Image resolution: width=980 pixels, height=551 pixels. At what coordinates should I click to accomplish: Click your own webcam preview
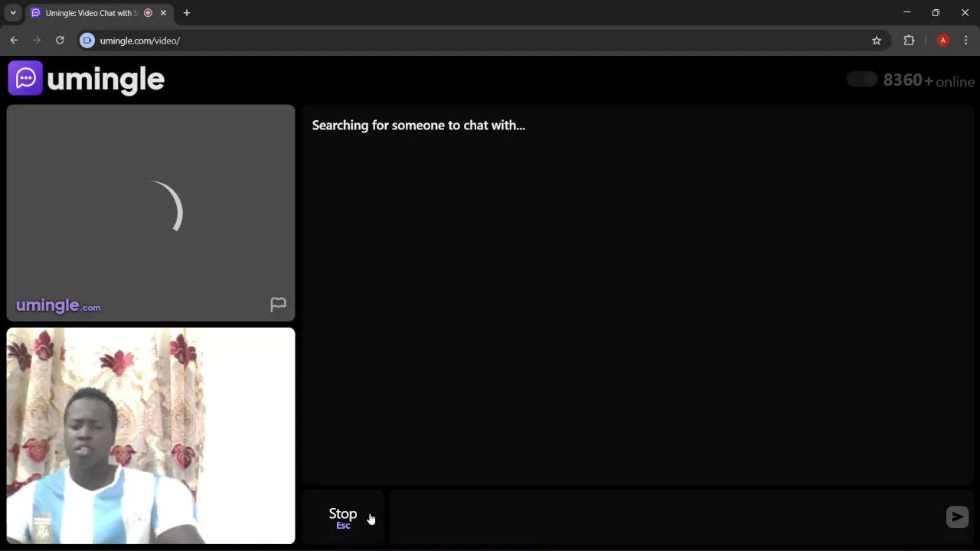(x=151, y=435)
